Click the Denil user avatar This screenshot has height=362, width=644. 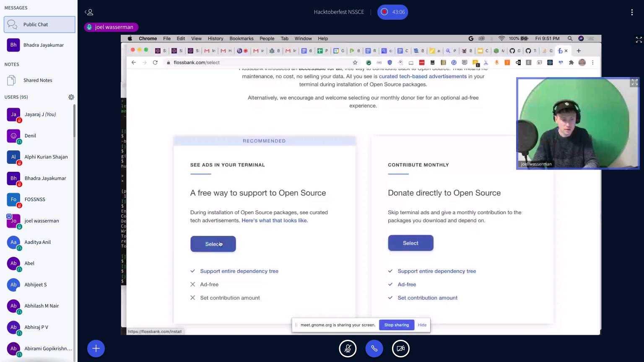[13, 136]
